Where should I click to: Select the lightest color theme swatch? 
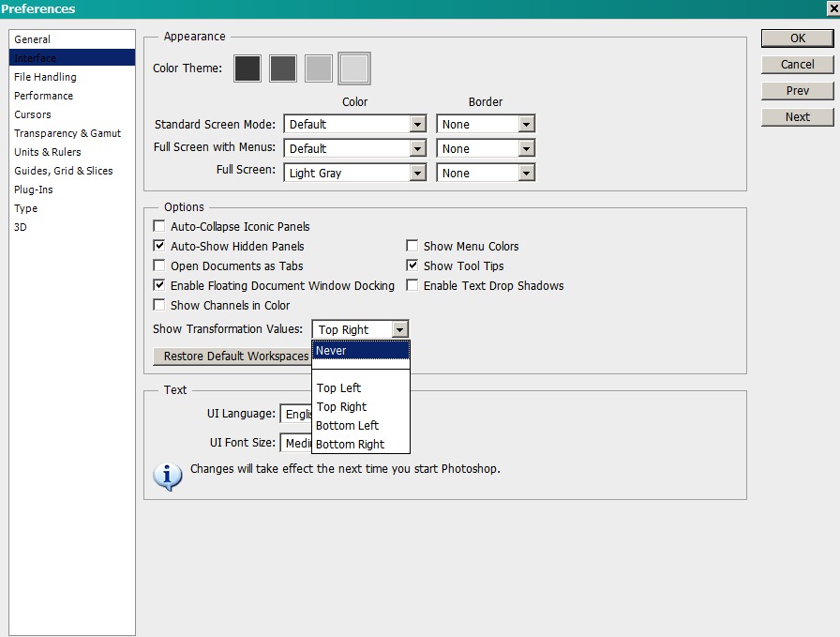click(x=354, y=68)
